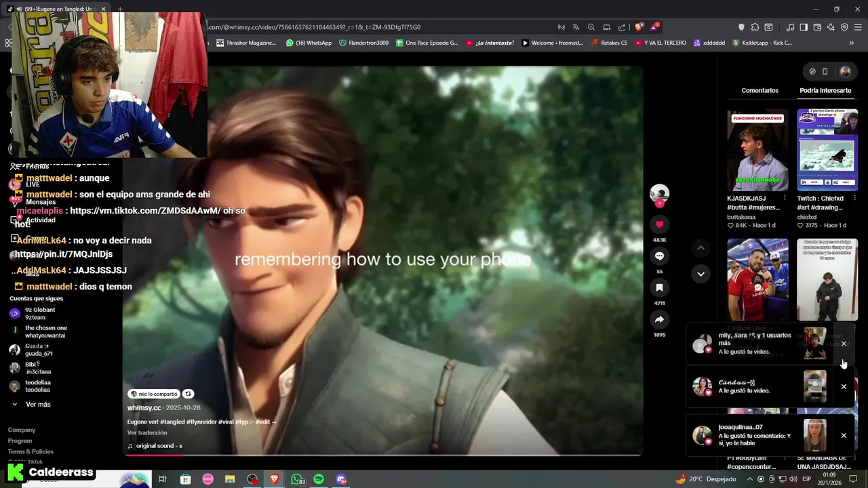Open the Flandertron3000 bookmark
Image resolution: width=868 pixels, height=488 pixels.
click(363, 43)
